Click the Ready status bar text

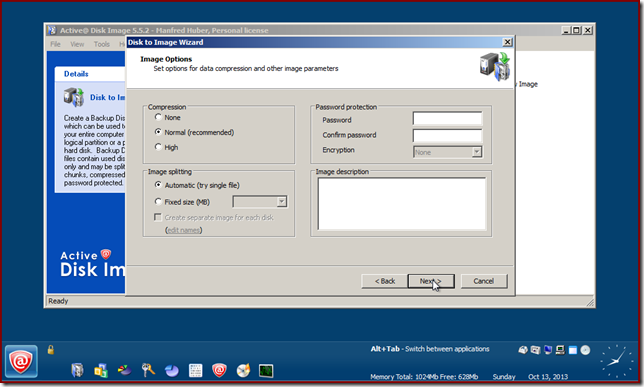tap(58, 301)
